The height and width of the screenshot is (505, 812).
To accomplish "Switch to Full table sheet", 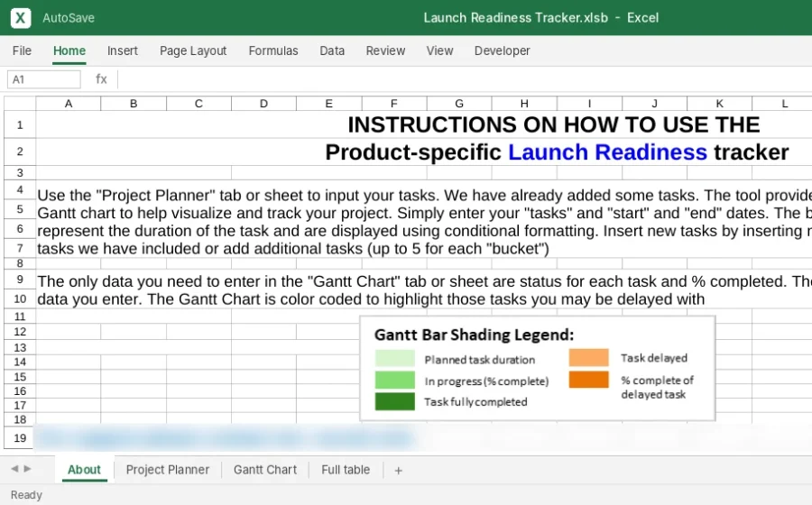I will [346, 470].
